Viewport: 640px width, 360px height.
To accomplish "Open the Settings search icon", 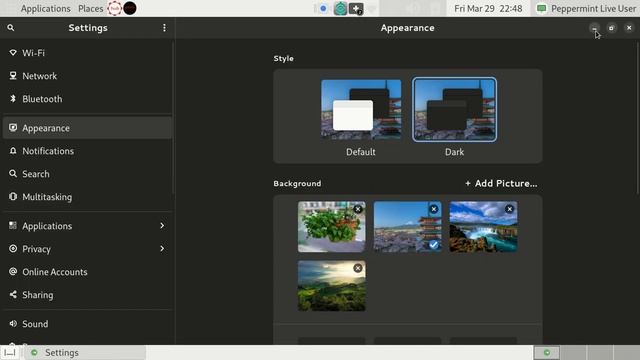I will click(x=11, y=28).
